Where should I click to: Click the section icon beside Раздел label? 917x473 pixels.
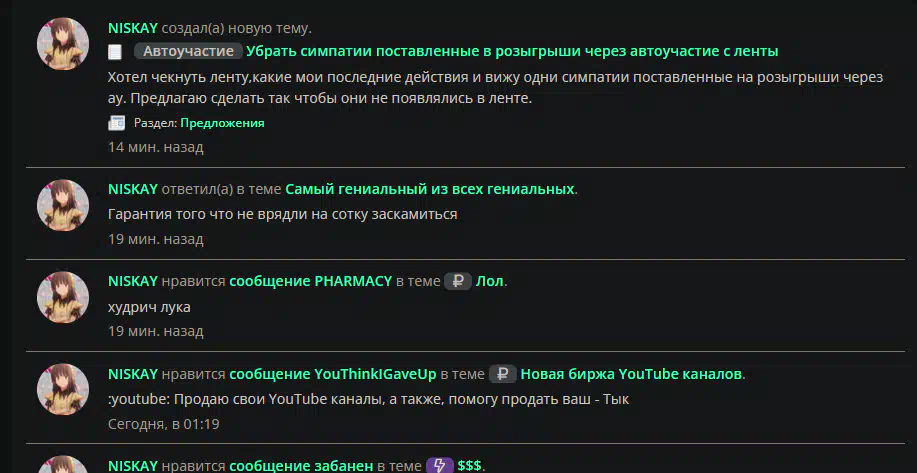(116, 123)
